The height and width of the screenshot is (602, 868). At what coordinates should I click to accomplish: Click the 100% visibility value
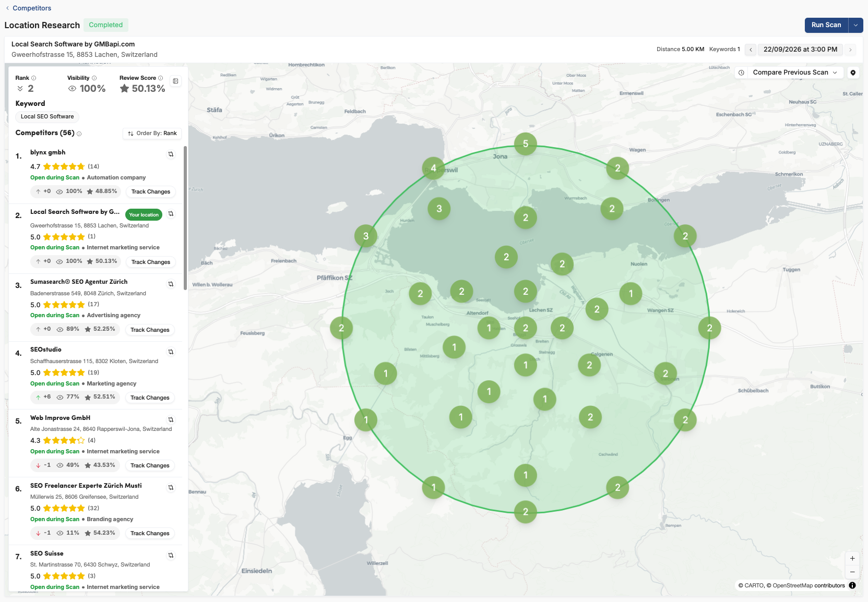click(92, 89)
